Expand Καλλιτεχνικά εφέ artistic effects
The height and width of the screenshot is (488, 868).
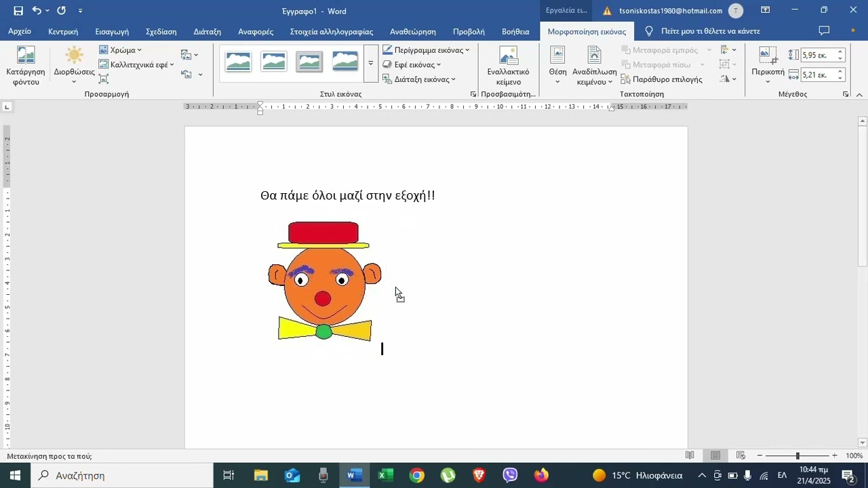136,64
